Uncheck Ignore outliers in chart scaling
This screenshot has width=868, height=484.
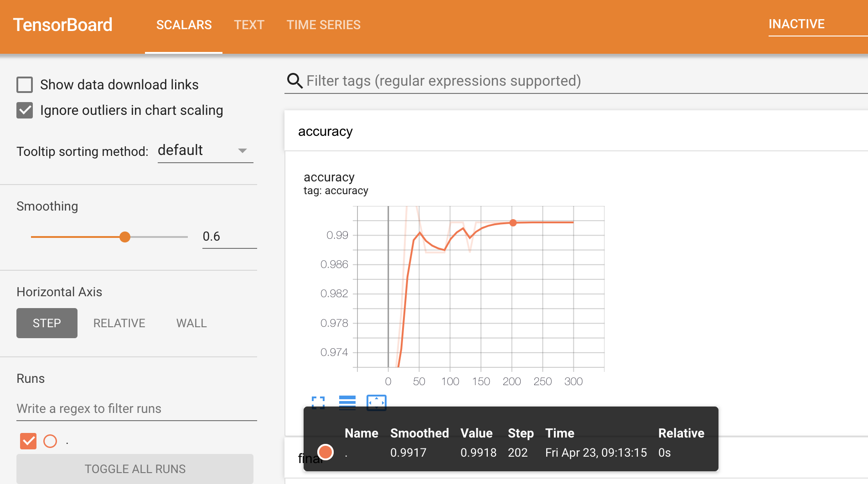(25, 110)
